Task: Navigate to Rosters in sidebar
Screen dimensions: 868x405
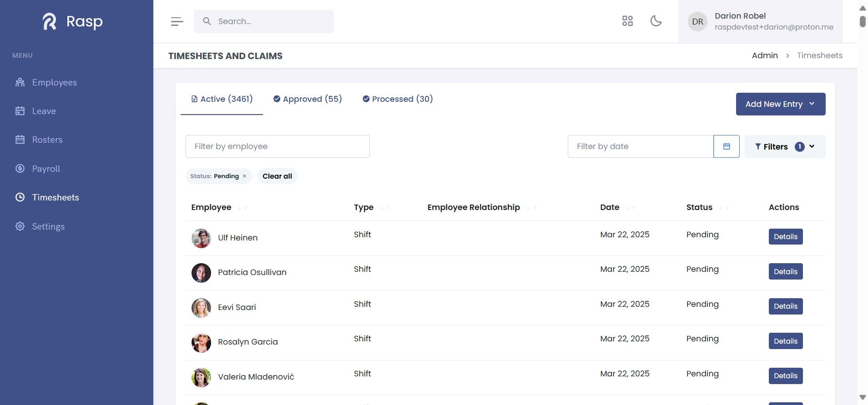Action: pyautogui.click(x=47, y=140)
